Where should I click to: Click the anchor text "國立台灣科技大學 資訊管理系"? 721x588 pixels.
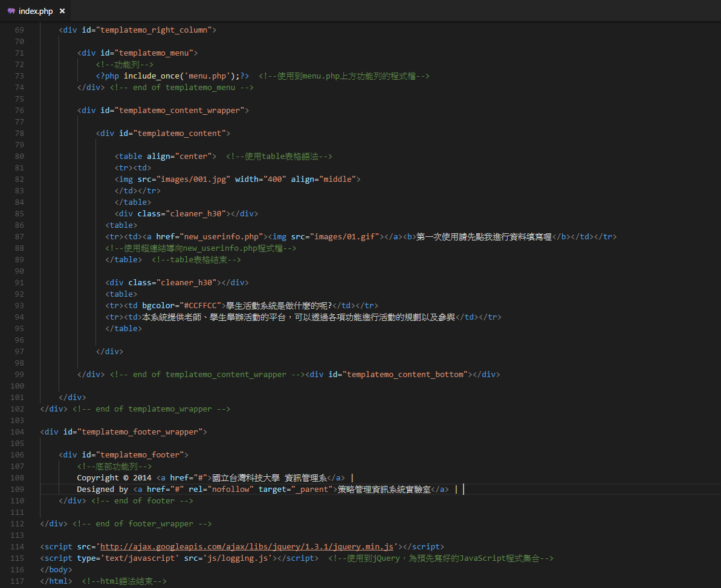pos(270,478)
